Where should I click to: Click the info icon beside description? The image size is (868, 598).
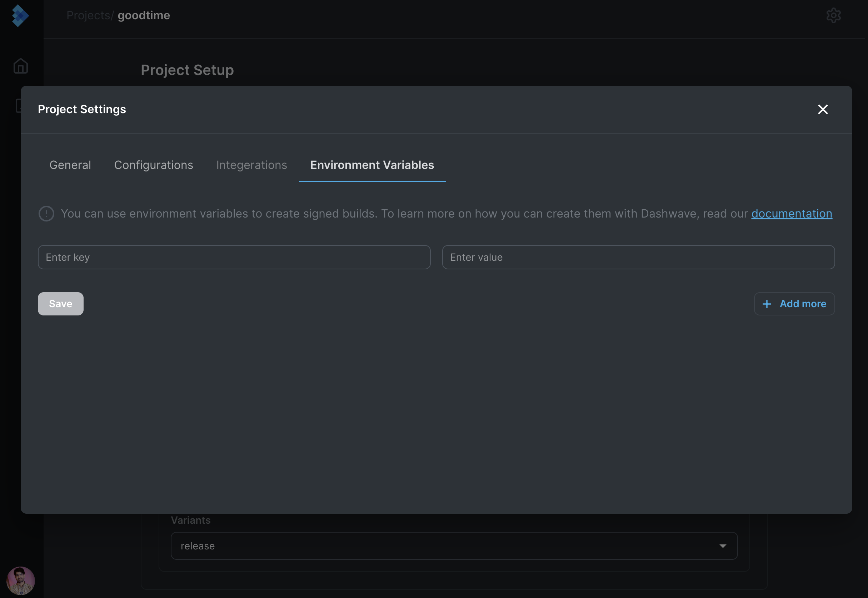point(46,214)
